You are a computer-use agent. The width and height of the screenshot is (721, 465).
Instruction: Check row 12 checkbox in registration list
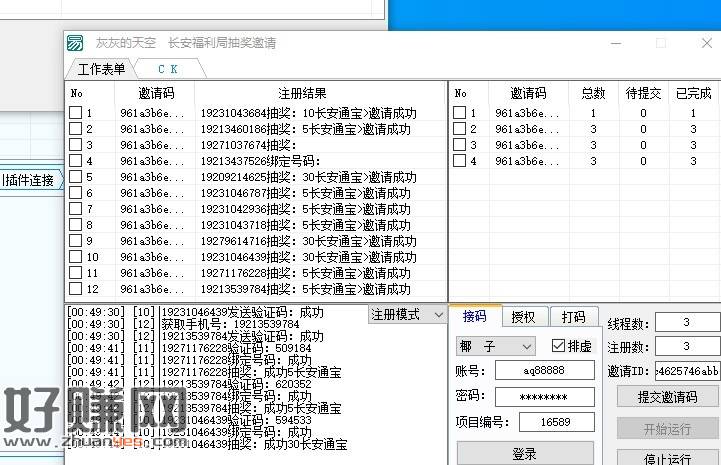76,289
